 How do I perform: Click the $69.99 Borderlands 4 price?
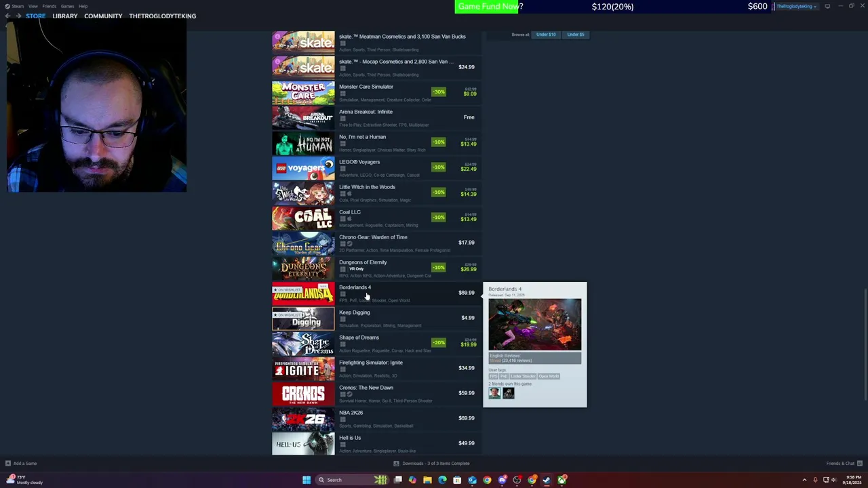pos(466,293)
